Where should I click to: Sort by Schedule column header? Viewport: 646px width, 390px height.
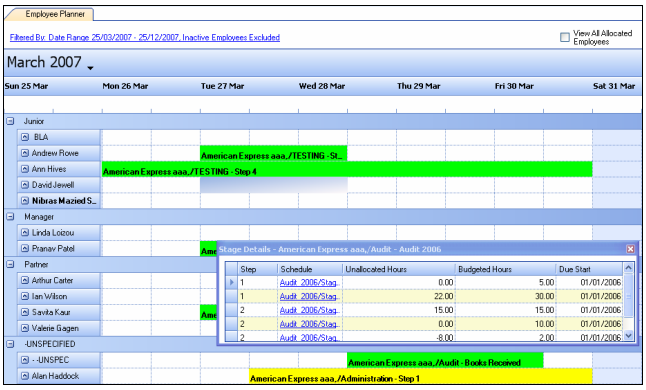click(310, 269)
